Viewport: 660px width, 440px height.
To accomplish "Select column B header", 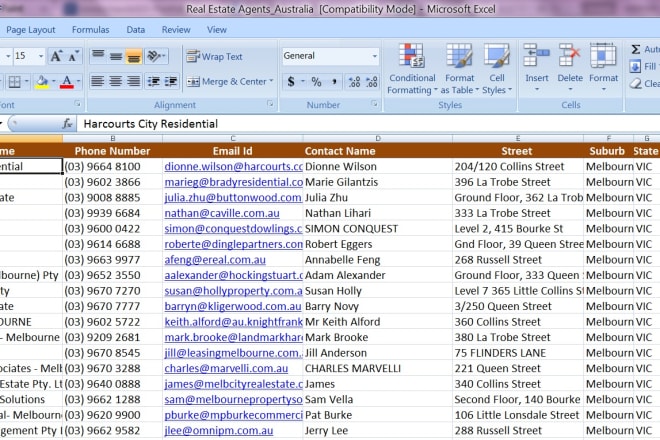I will pos(112,139).
